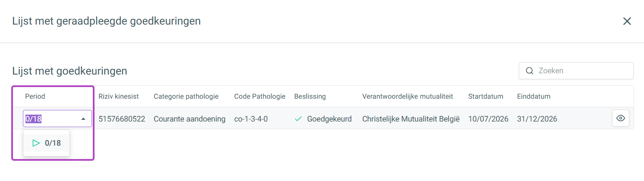The width and height of the screenshot is (644, 181).
Task: Select the 0/18 option in the dropdown list
Action: pos(46,143)
